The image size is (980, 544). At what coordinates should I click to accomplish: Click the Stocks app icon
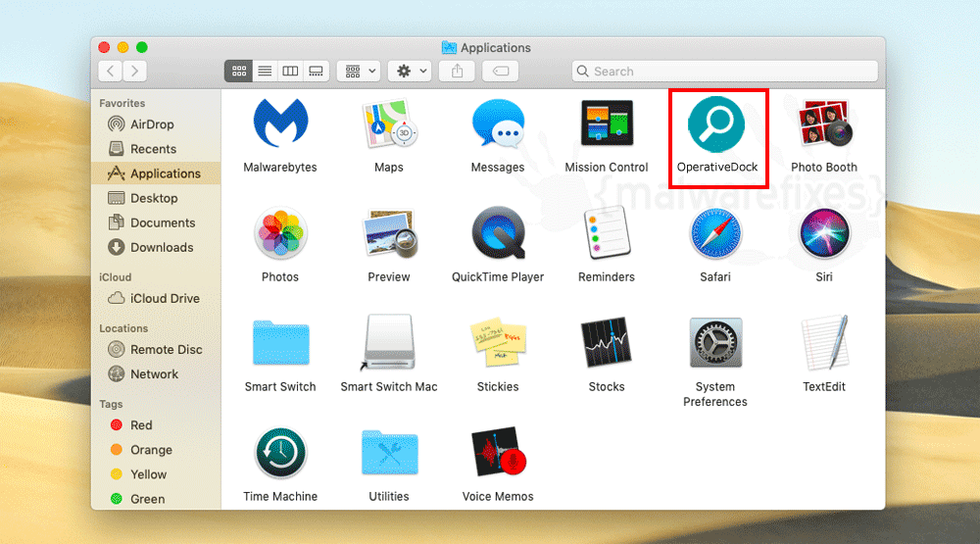pos(607,343)
